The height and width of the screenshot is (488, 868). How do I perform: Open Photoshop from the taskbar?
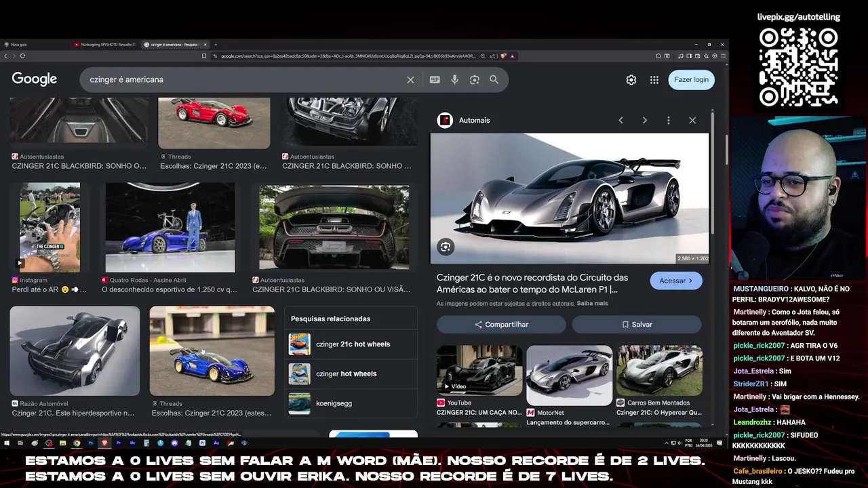coord(91,443)
